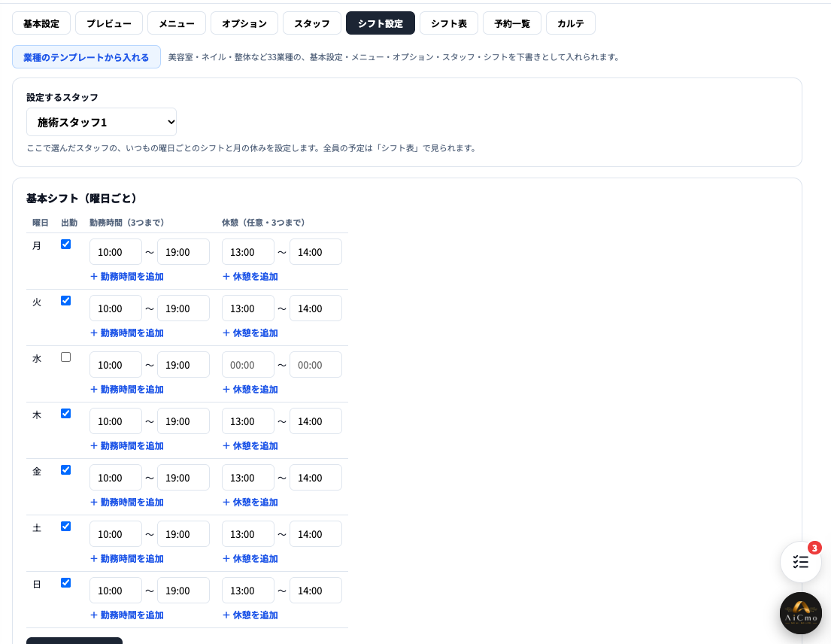831x644 pixels.
Task: Add work hours for Sunday (日)
Action: click(x=126, y=615)
